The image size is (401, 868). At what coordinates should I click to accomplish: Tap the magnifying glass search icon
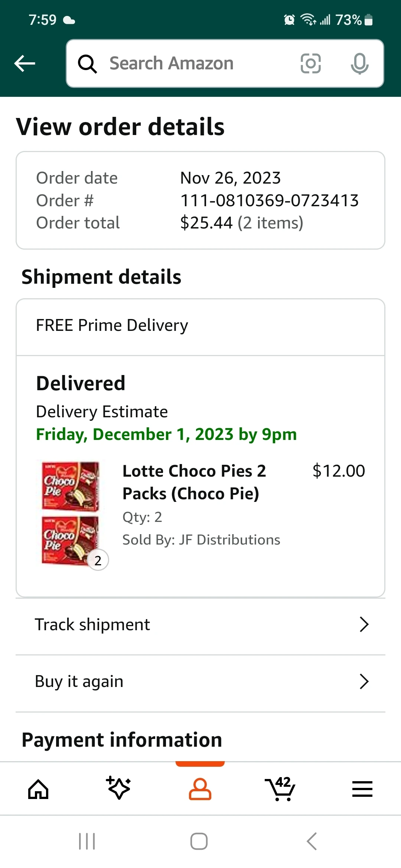click(87, 64)
